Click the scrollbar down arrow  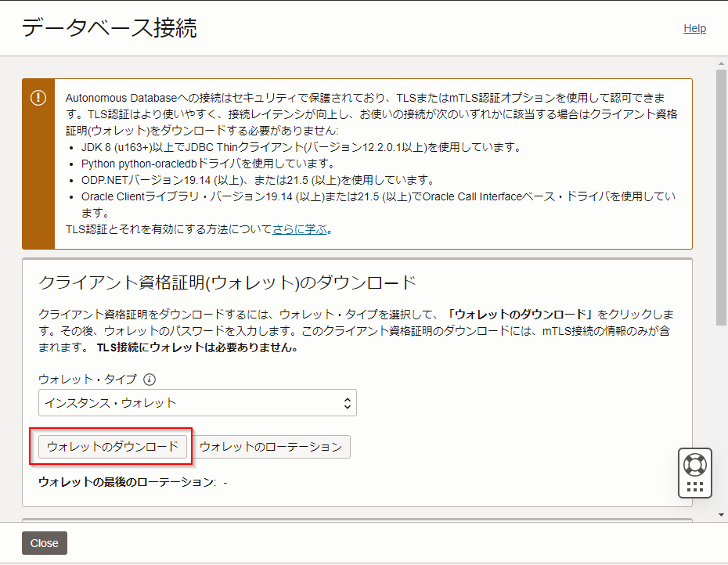pos(721,514)
